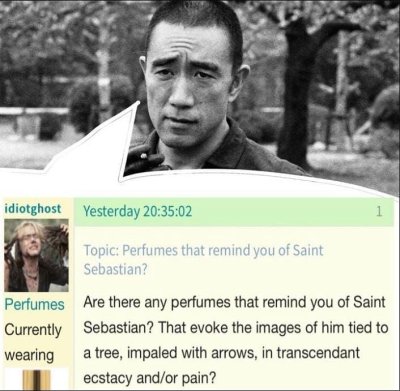The width and height of the screenshot is (400, 391).
Task: Click the Yesterday 20:35:02 timestamp
Action: (138, 211)
